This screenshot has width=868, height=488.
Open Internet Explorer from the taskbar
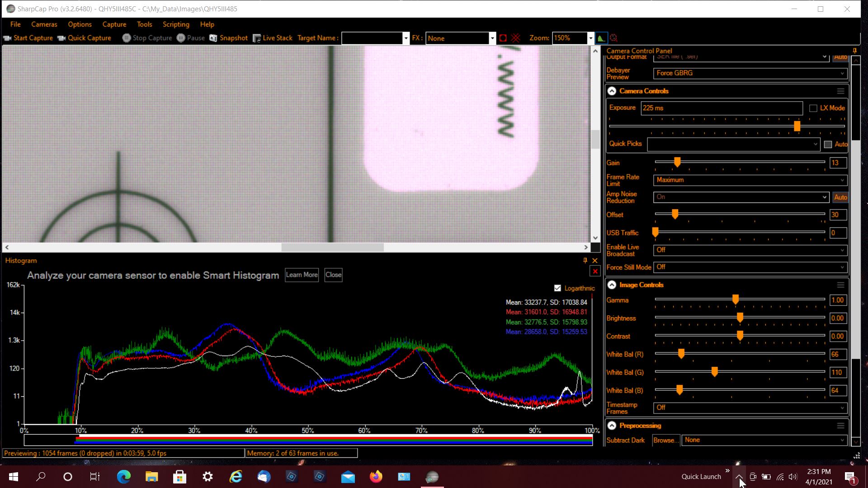[236, 477]
